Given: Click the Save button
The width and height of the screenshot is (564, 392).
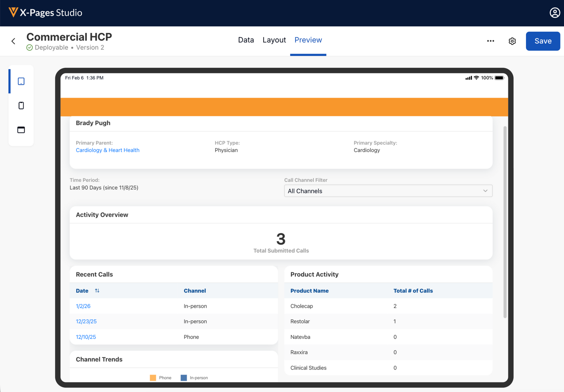Looking at the screenshot, I should click(x=542, y=41).
